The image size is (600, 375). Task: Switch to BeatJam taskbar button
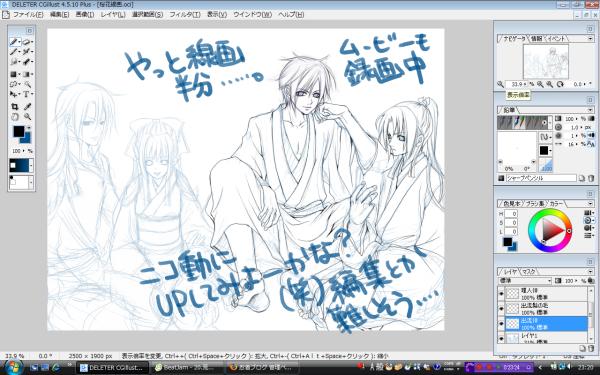pyautogui.click(x=186, y=367)
